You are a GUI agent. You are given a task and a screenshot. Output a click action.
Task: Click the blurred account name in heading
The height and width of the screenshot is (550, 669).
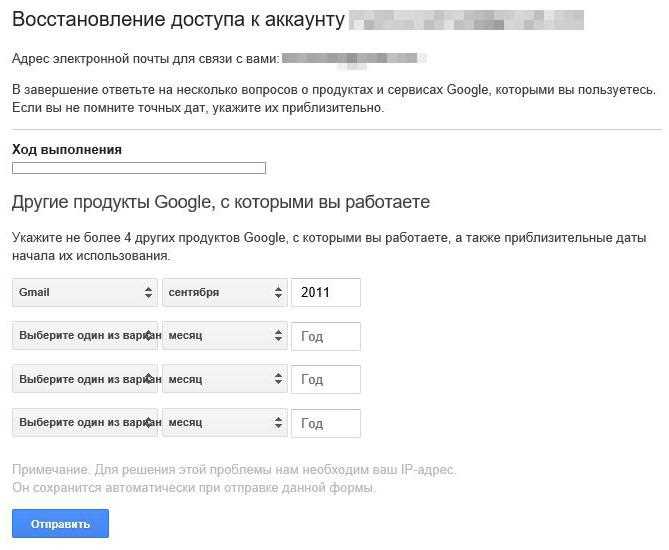(x=467, y=20)
